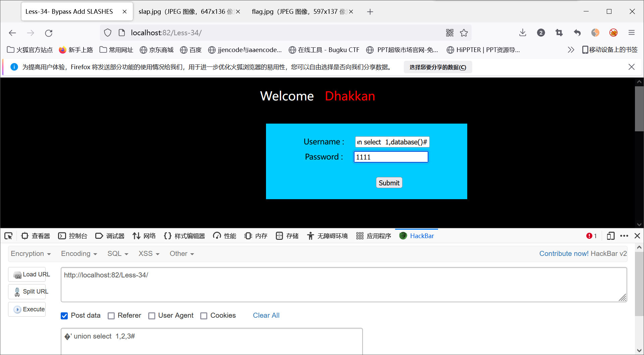Screen dimensions: 644x355
Task: Open the Encoding dropdown menu
Action: click(x=78, y=254)
